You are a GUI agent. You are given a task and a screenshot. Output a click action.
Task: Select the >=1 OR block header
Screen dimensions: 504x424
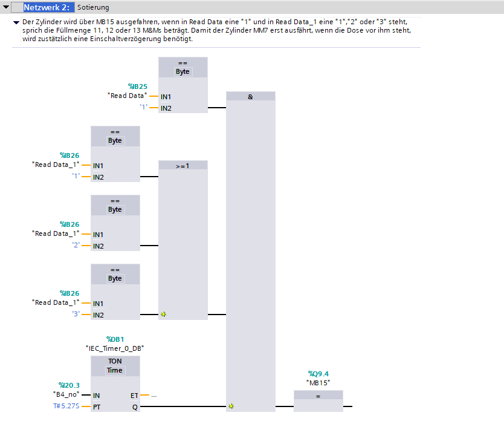[183, 165]
